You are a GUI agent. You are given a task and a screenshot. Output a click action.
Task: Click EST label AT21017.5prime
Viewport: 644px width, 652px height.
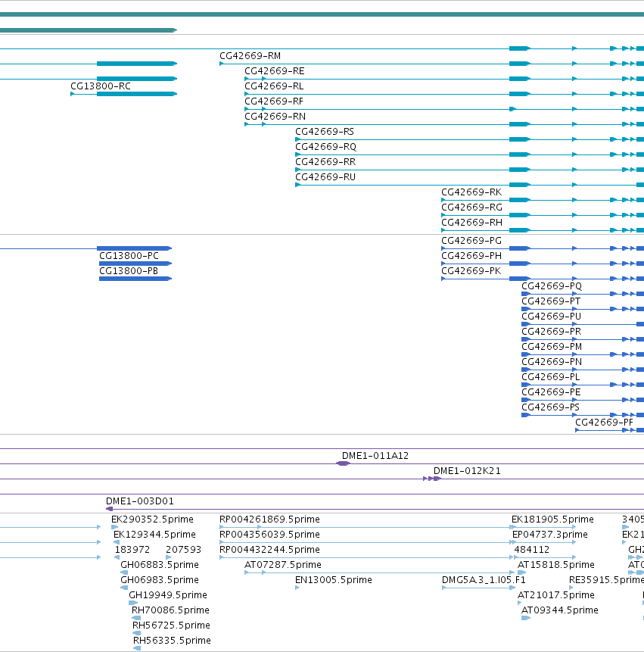(556, 595)
